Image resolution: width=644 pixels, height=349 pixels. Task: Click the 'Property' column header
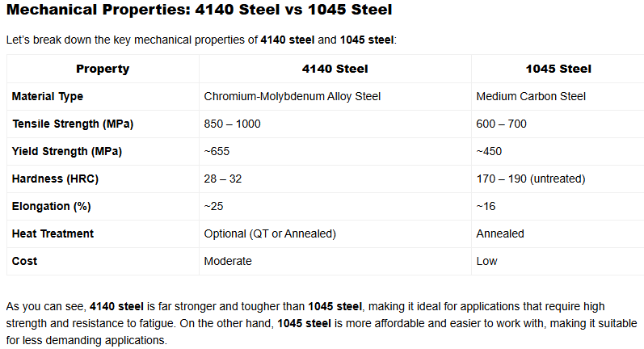click(x=103, y=69)
